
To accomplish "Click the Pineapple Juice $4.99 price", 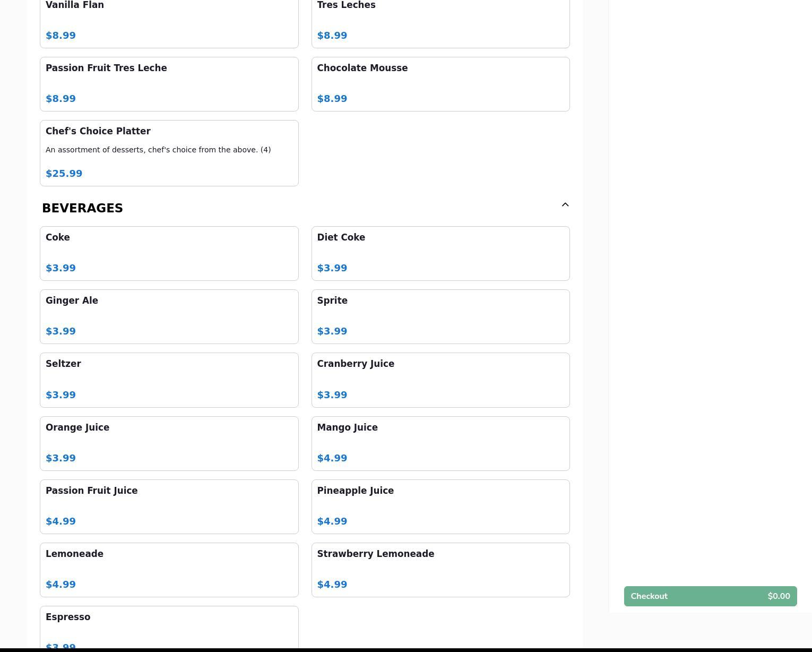I will tap(332, 521).
